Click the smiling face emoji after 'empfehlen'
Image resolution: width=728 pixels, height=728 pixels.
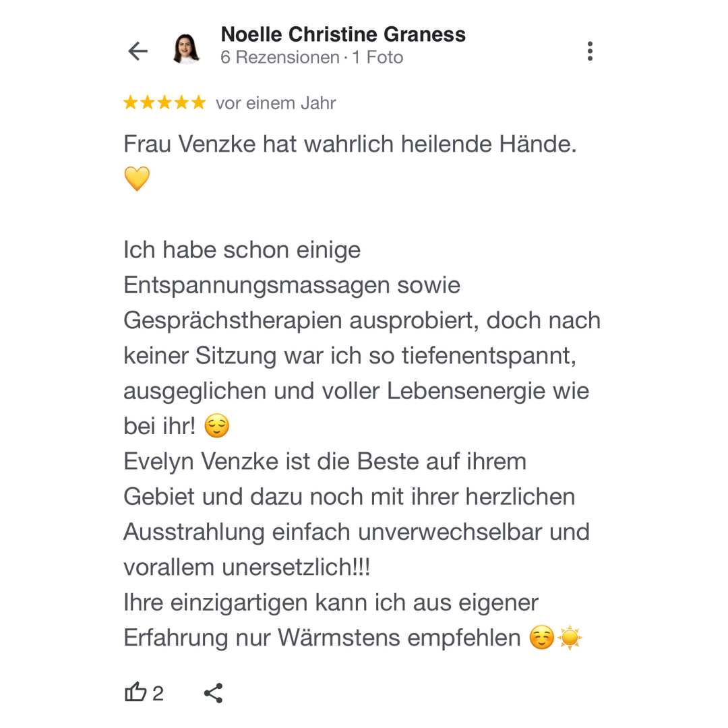point(541,637)
